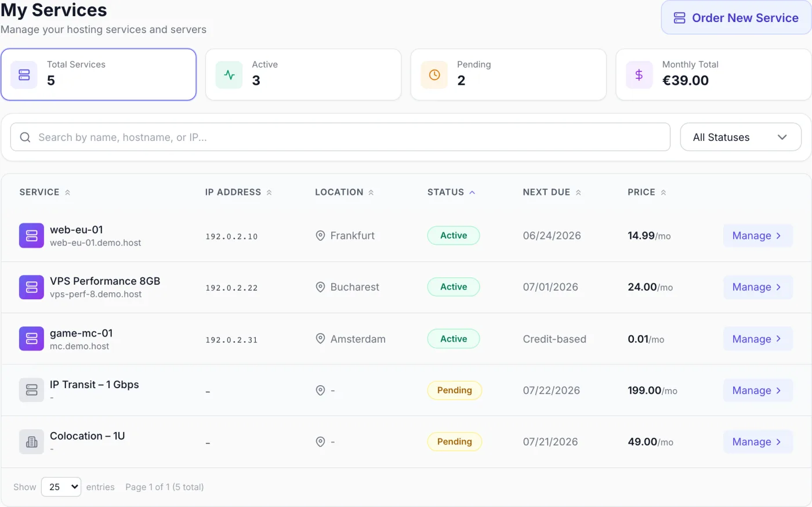Viewport: 812px width, 507px height.
Task: Select the Total Services card
Action: coord(99,74)
